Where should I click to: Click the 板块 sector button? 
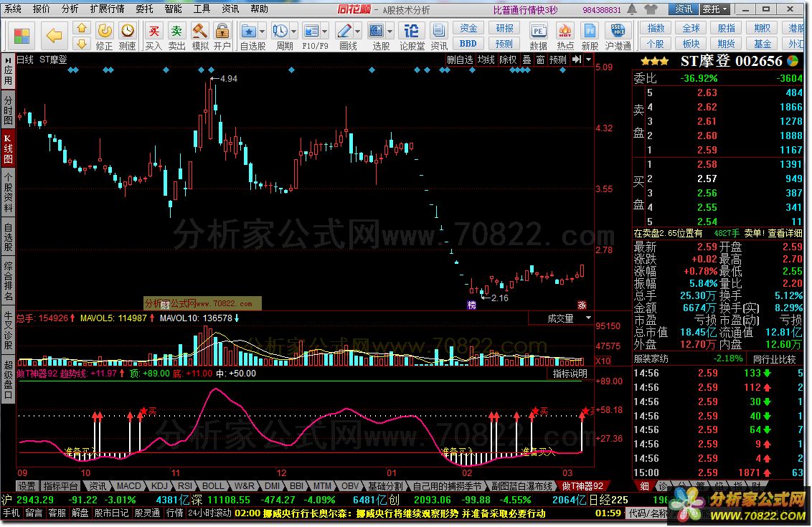(x=691, y=44)
